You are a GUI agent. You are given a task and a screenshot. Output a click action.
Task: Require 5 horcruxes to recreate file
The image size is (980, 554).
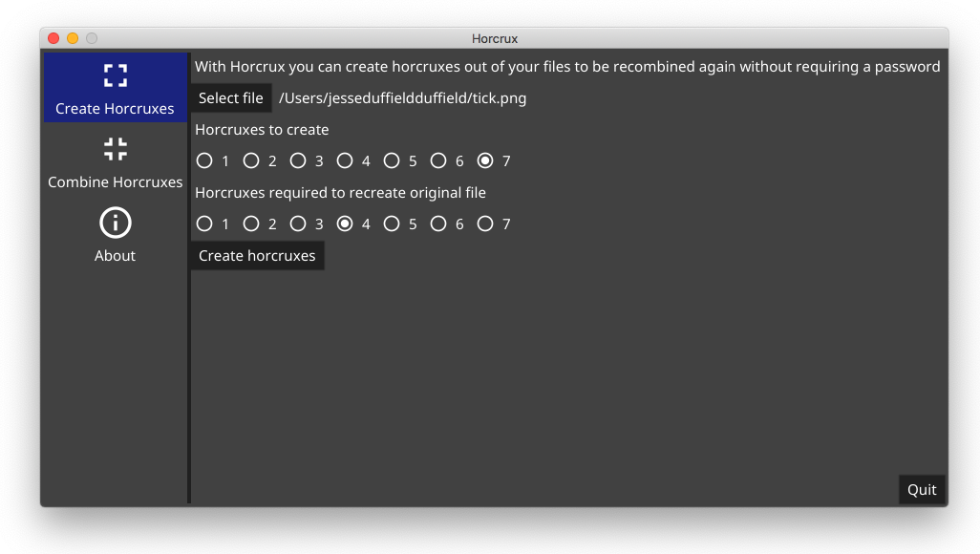(392, 224)
